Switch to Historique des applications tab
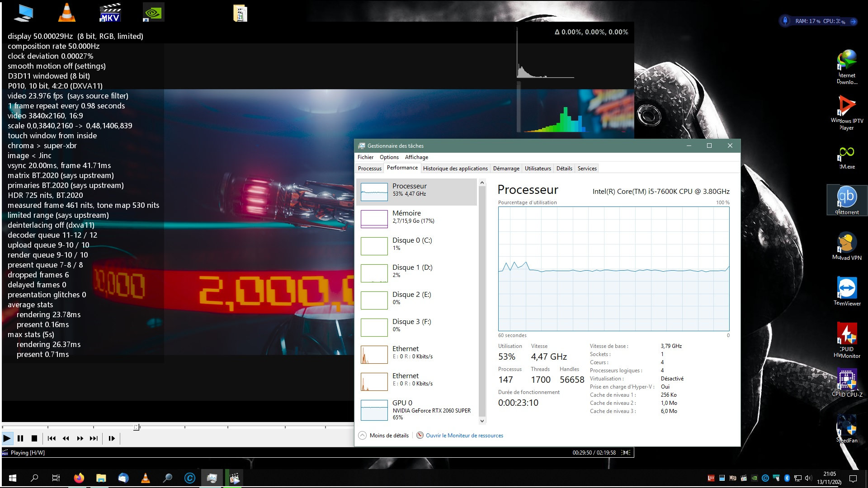 pos(455,169)
